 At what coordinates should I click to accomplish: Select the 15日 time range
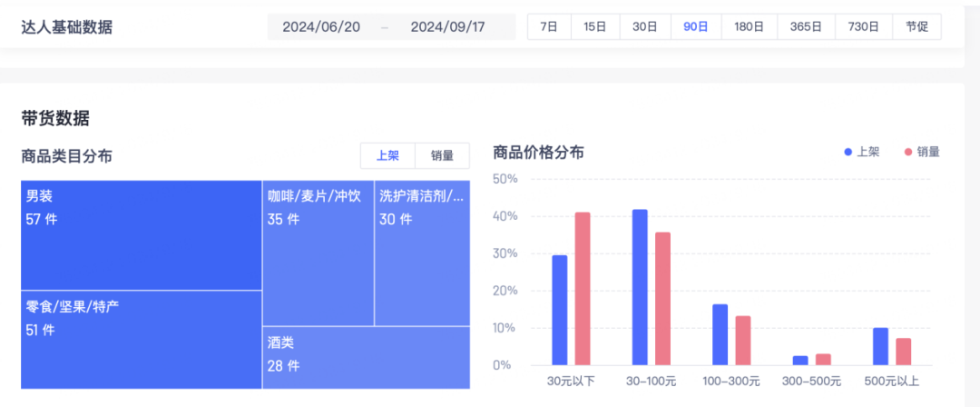[594, 27]
